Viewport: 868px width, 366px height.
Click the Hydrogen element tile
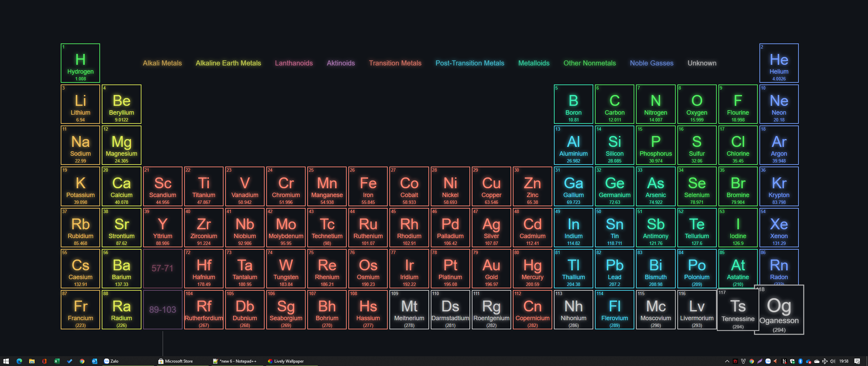pyautogui.click(x=80, y=63)
